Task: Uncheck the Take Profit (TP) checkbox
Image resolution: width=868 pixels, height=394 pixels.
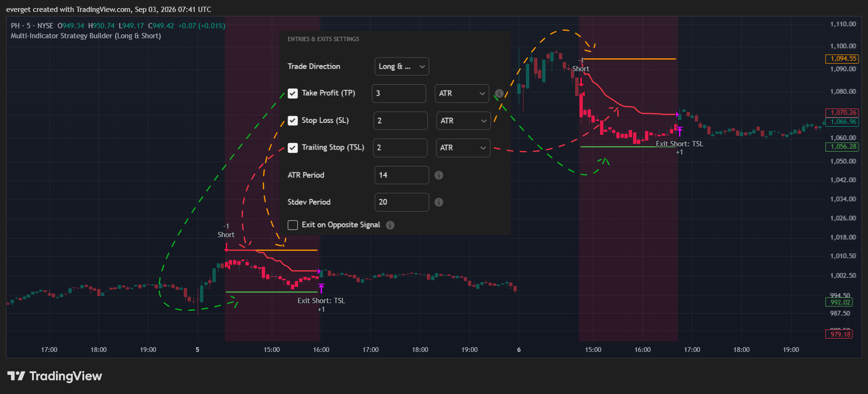Action: pos(293,93)
